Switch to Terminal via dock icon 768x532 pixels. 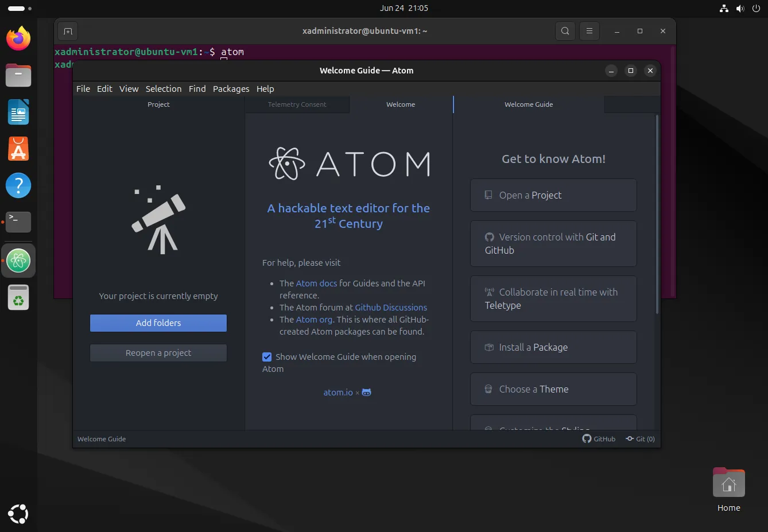[x=18, y=222]
